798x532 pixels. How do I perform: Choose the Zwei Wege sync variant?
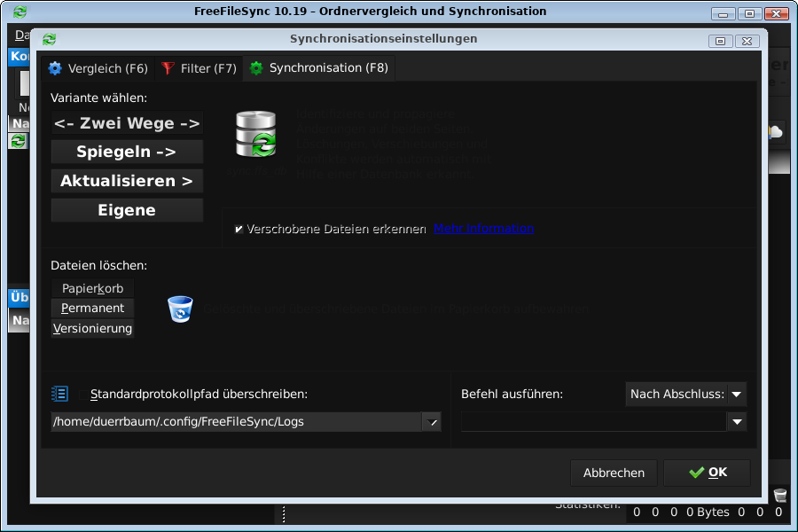pyautogui.click(x=127, y=123)
